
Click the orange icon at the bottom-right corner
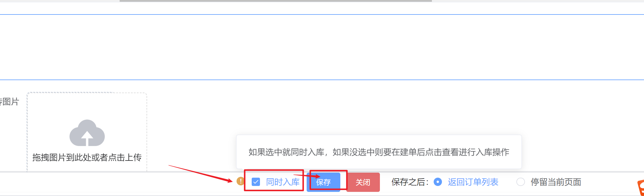tap(640, 188)
